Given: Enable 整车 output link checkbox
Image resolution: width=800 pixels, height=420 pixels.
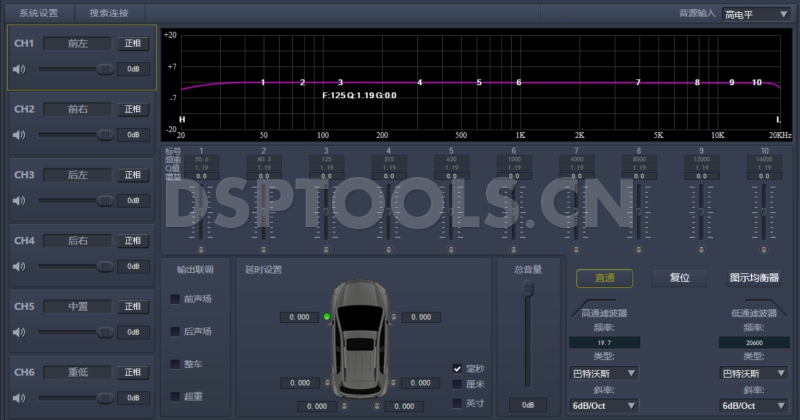Looking at the screenshot, I should (x=175, y=364).
